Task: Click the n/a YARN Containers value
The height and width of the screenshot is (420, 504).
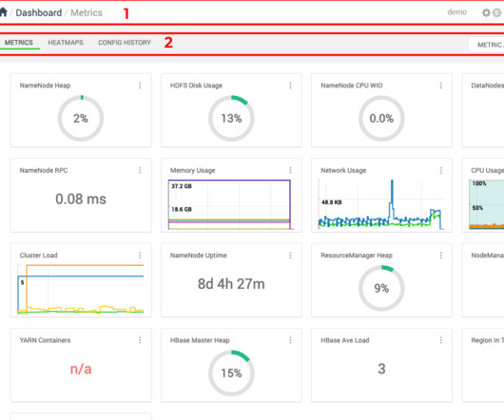Action: [x=81, y=369]
